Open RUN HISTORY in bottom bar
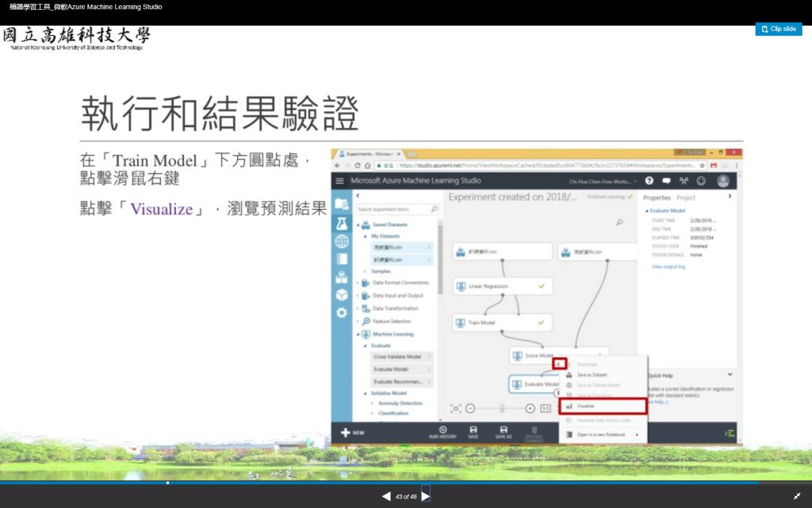Screen dimensions: 812x508 tap(443, 432)
